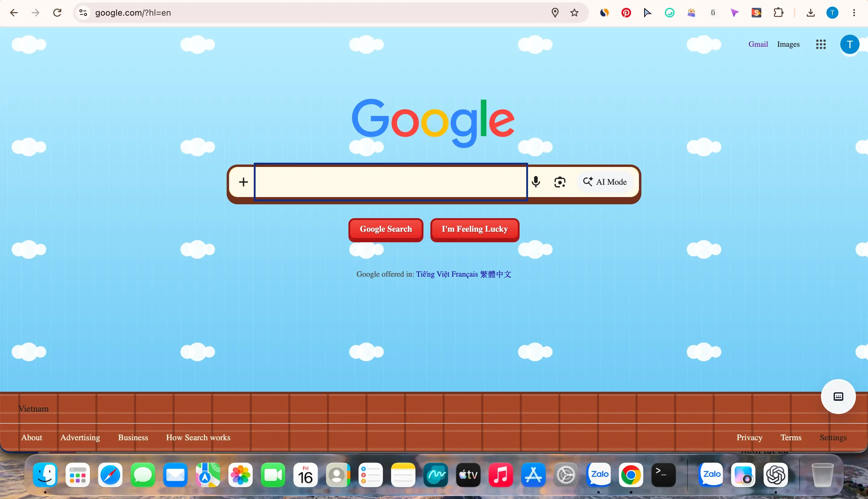This screenshot has height=499, width=868.
Task: Search by image with Lens camera
Action: point(560,182)
